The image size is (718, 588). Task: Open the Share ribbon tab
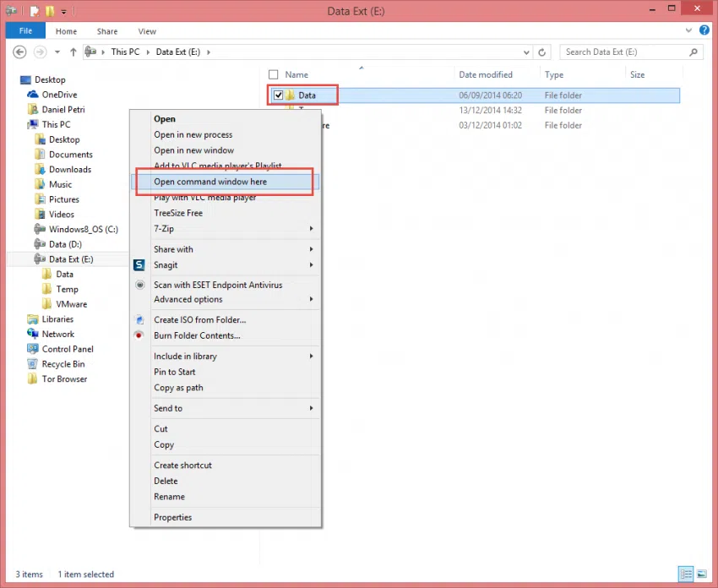[x=107, y=31]
